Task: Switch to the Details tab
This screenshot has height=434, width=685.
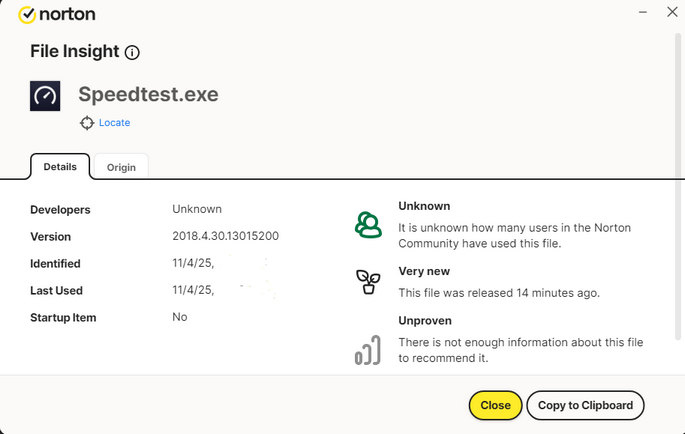Action: click(x=60, y=167)
